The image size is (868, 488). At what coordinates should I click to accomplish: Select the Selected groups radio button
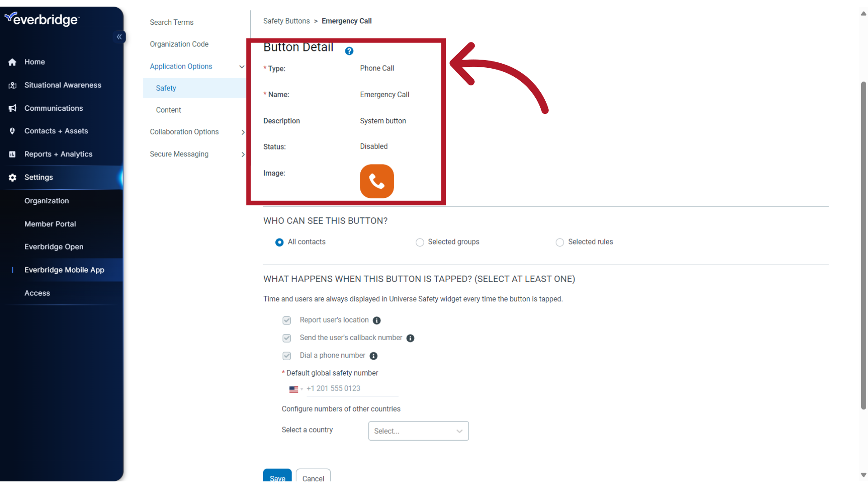point(419,242)
